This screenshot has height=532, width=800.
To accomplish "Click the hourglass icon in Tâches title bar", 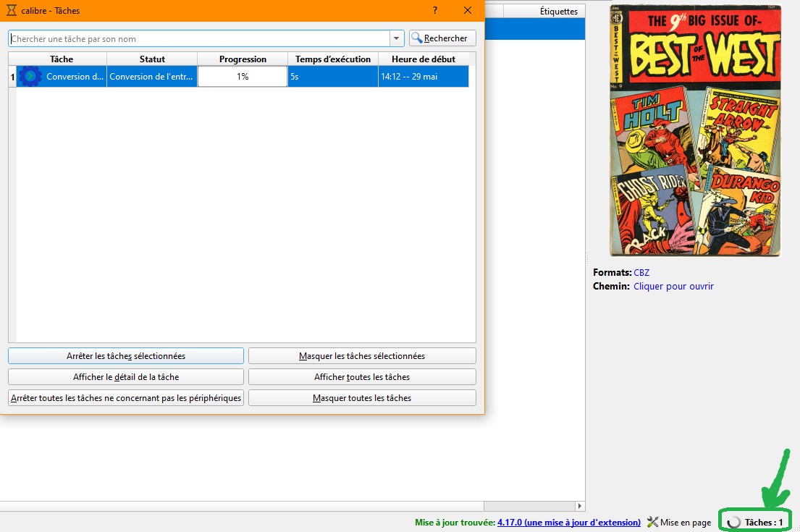I will (12, 10).
